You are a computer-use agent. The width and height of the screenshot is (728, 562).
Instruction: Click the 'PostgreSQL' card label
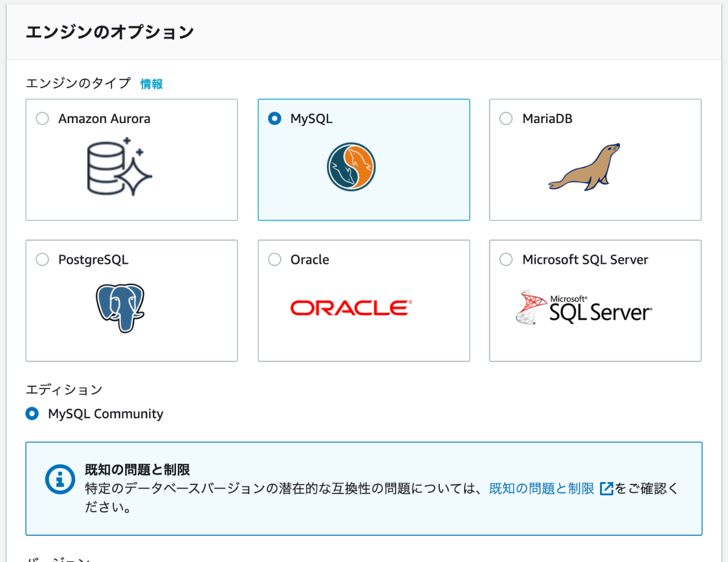coord(93,259)
